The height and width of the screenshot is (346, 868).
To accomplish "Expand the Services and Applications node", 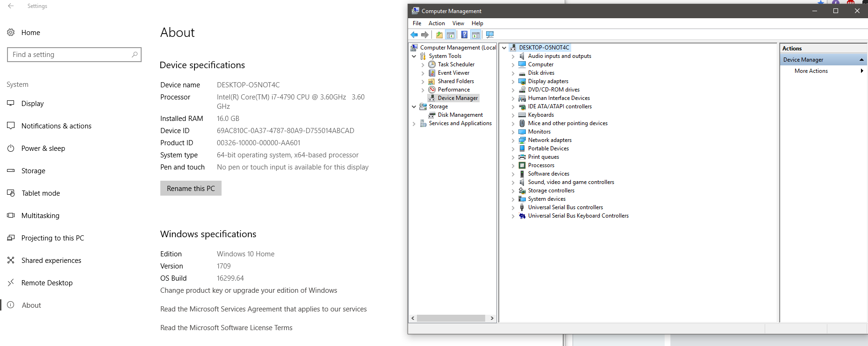I will click(x=414, y=123).
